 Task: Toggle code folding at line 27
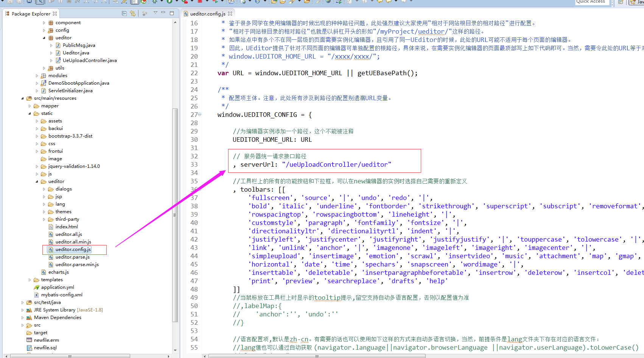coord(200,115)
